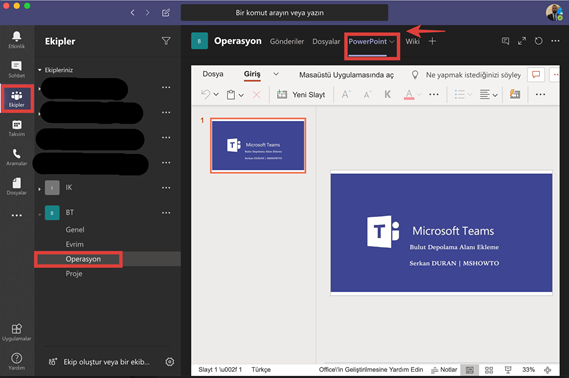Viewport: 569px width, 378px height.
Task: Expand the tab to full screen
Action: (x=522, y=41)
